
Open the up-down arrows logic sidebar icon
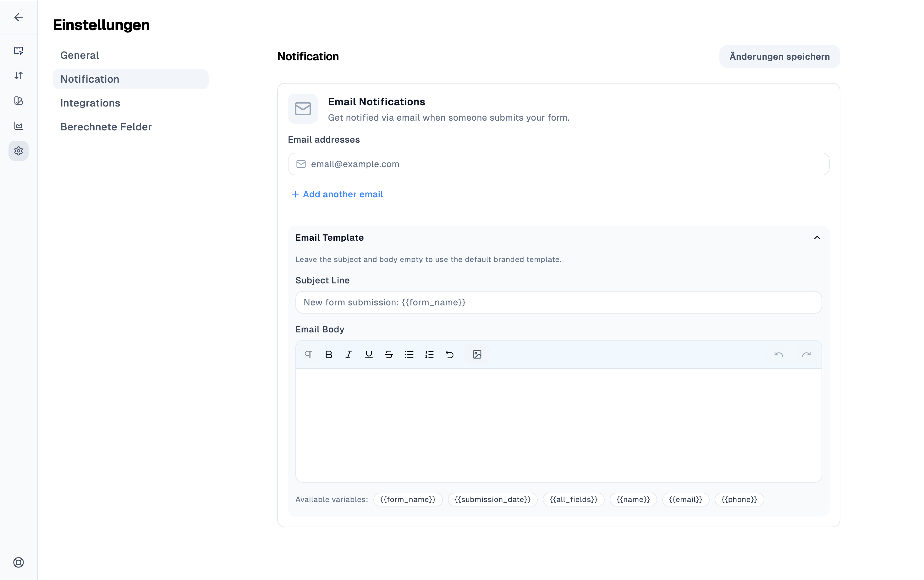tap(19, 76)
